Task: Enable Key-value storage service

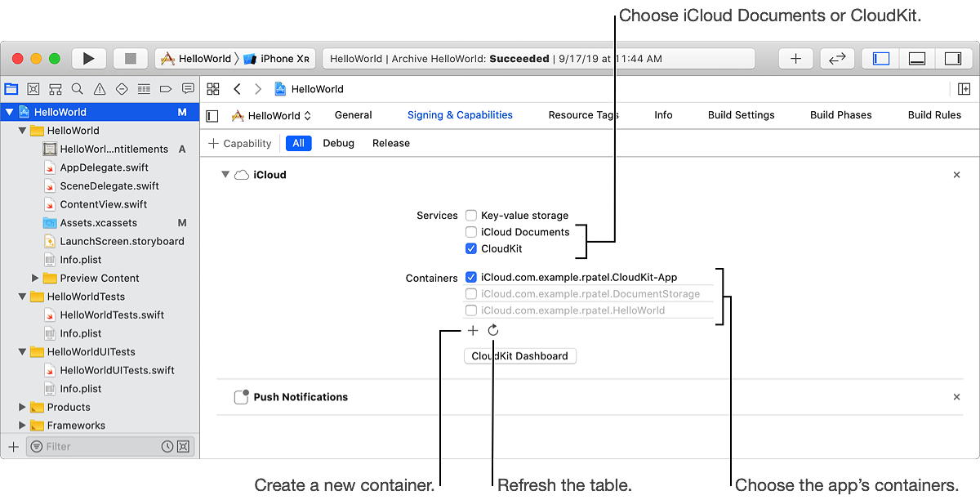Action: coord(471,216)
